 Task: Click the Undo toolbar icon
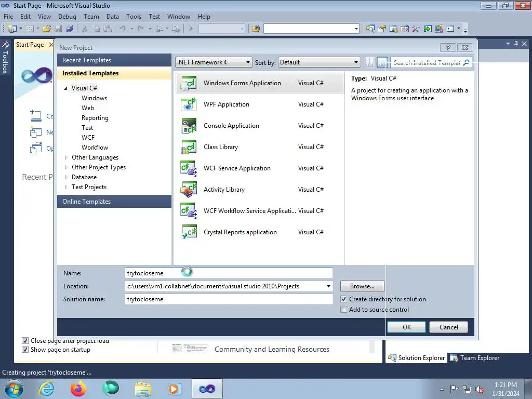[123, 29]
